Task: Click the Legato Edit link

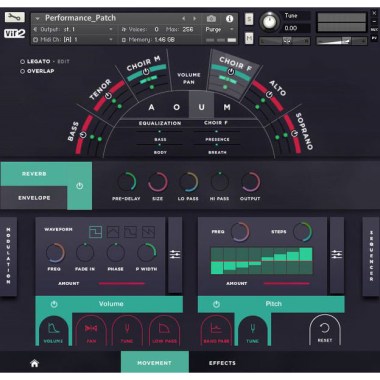Action: (63, 62)
